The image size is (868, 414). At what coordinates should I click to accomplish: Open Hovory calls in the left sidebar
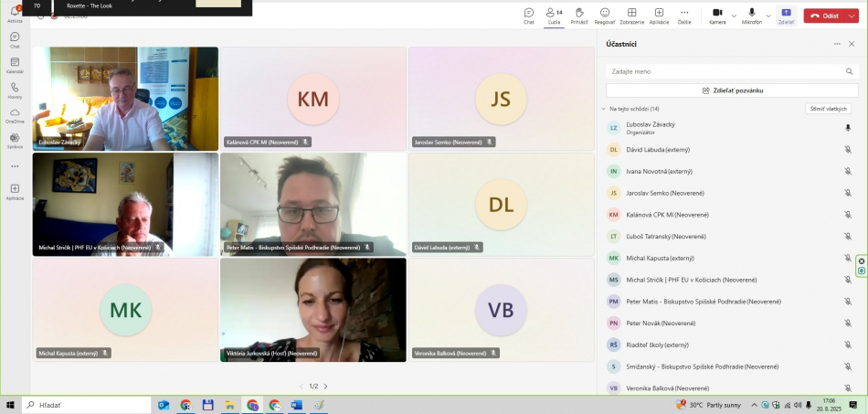point(15,90)
